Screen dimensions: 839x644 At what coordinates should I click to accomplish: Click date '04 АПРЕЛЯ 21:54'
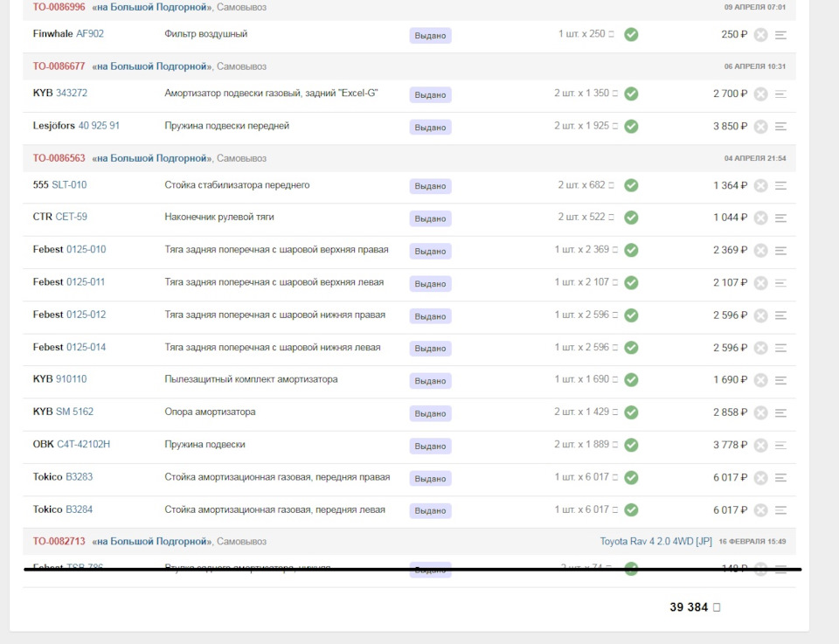[x=755, y=158]
